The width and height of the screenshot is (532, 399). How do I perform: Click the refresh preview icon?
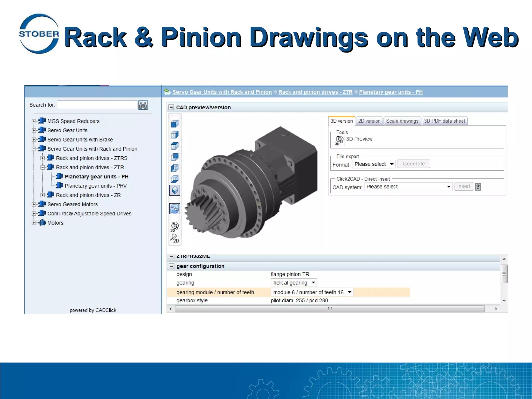point(175,209)
